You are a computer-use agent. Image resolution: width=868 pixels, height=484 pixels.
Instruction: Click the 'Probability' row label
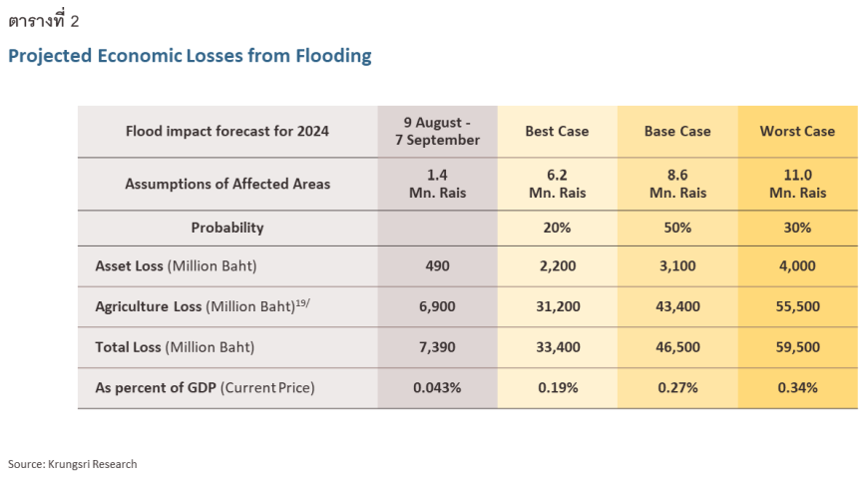tap(227, 228)
